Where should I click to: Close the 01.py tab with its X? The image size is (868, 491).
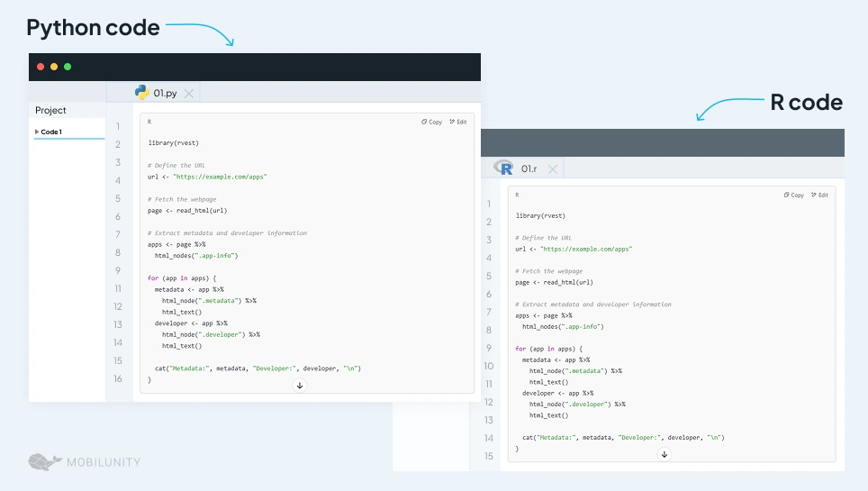pyautogui.click(x=189, y=93)
